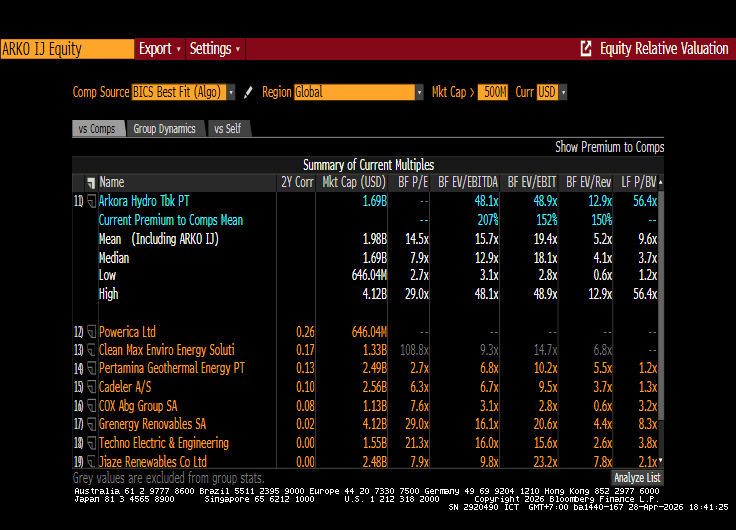736x530 pixels.
Task: Click the row icon beside Cadeler A/S
Action: 91,387
